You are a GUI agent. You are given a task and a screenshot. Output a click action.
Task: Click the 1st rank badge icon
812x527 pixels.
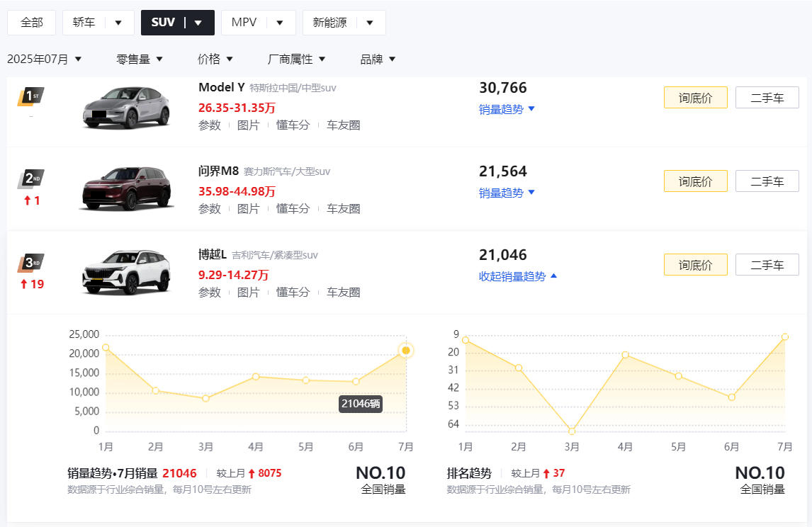tap(31, 96)
